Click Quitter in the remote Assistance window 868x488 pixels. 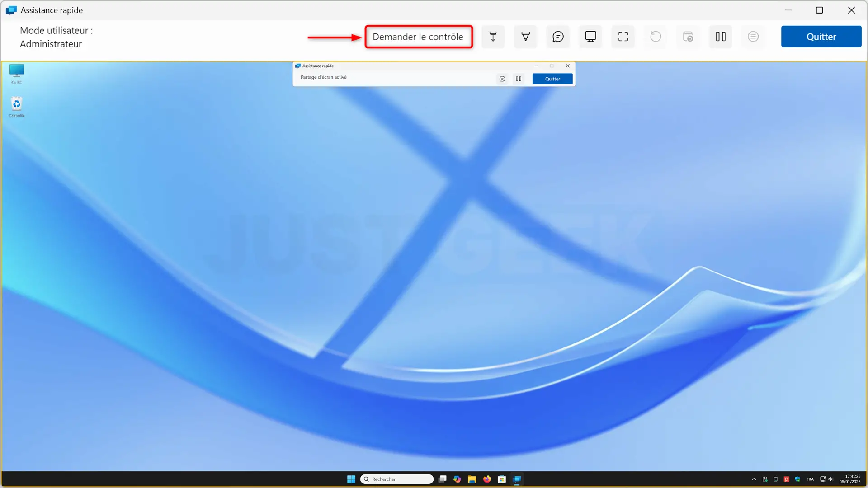[552, 79]
